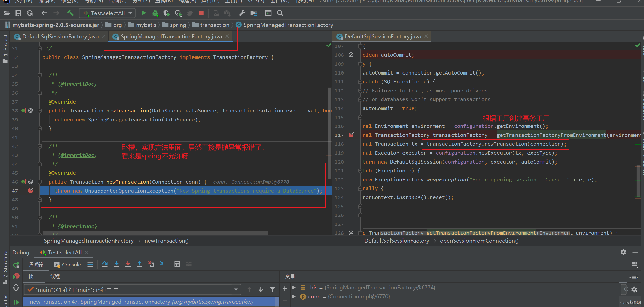644x307 pixels.
Task: Open the Evaluate Expression calculator icon
Action: 177,264
